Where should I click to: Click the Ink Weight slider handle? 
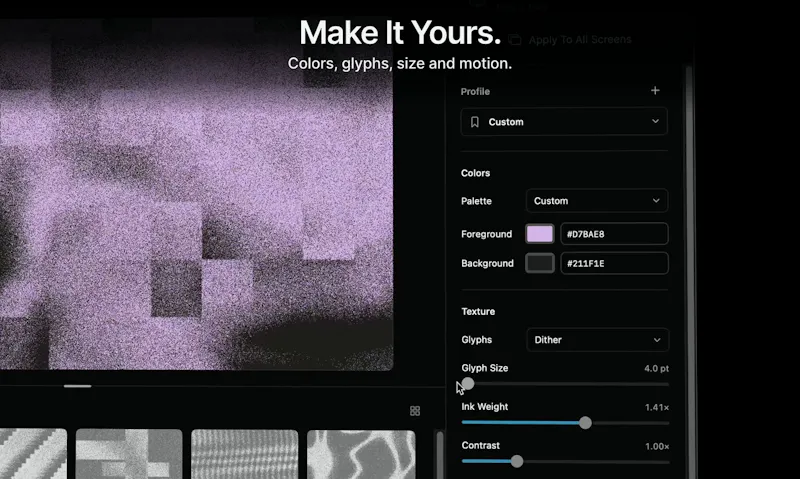(585, 423)
